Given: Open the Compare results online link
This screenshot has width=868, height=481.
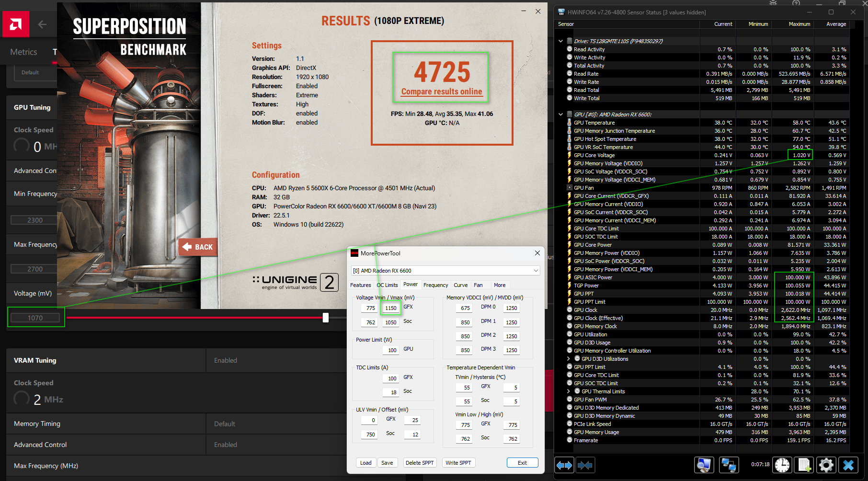Looking at the screenshot, I should pyautogui.click(x=442, y=92).
